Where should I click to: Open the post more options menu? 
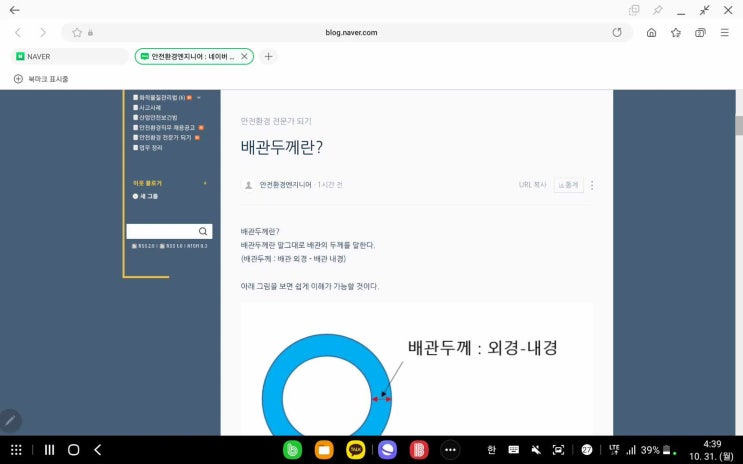point(592,185)
